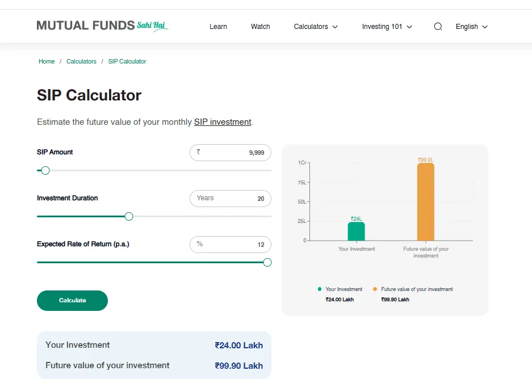Click the orange Future value chart bar
The height and width of the screenshot is (392, 532).
tap(426, 202)
